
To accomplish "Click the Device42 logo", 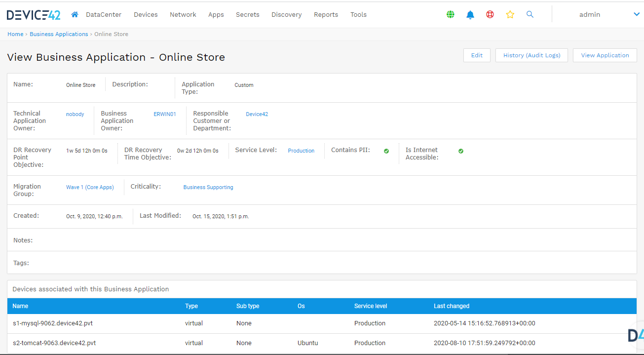I will pos(34,15).
